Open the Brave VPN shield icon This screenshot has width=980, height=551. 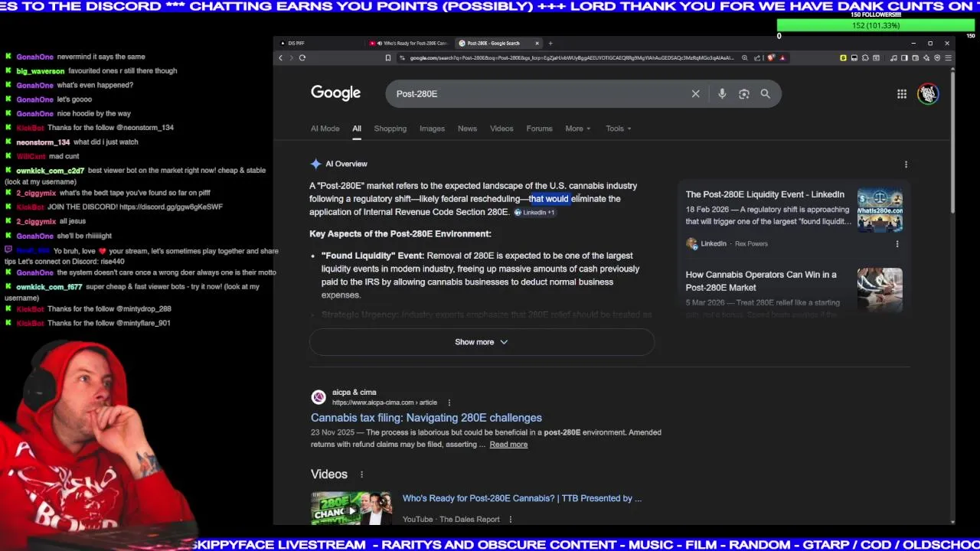click(x=937, y=58)
